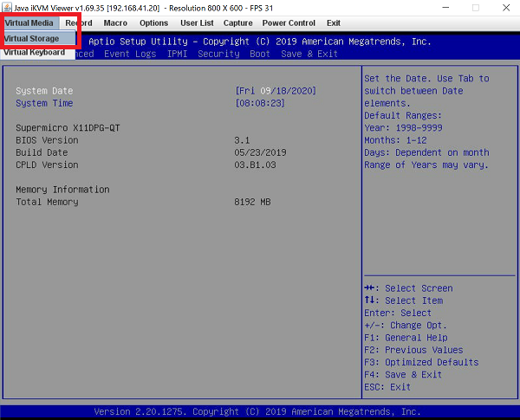Screen dimensions: 520x420
Task: Select the System Time label
Action: (x=44, y=103)
